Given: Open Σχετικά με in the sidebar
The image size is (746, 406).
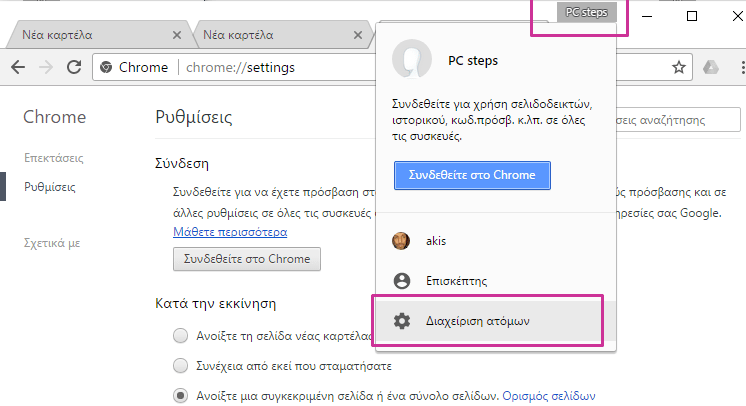Looking at the screenshot, I should [52, 243].
